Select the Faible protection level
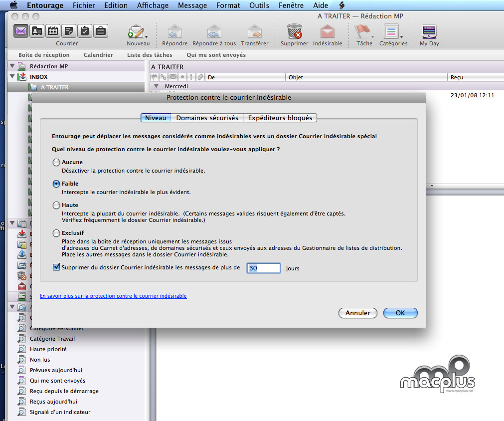Screen dimensions: 504x421 coord(56,184)
